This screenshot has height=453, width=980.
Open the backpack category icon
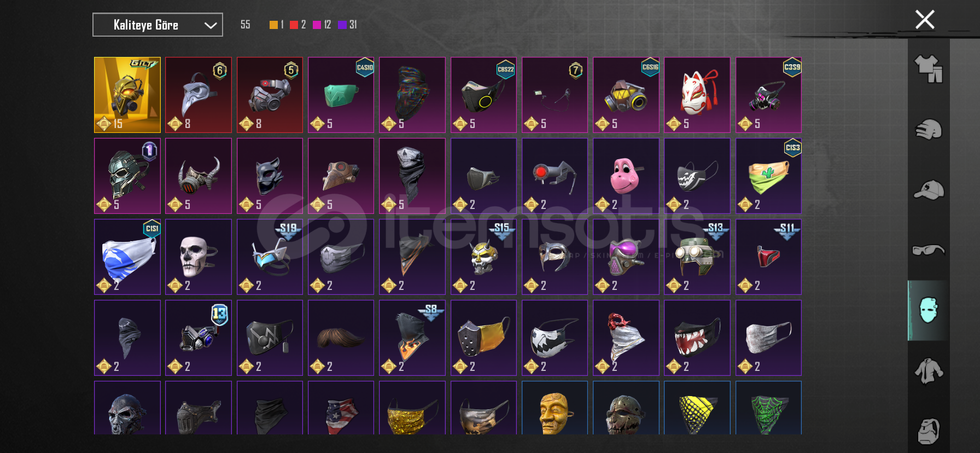(929, 431)
